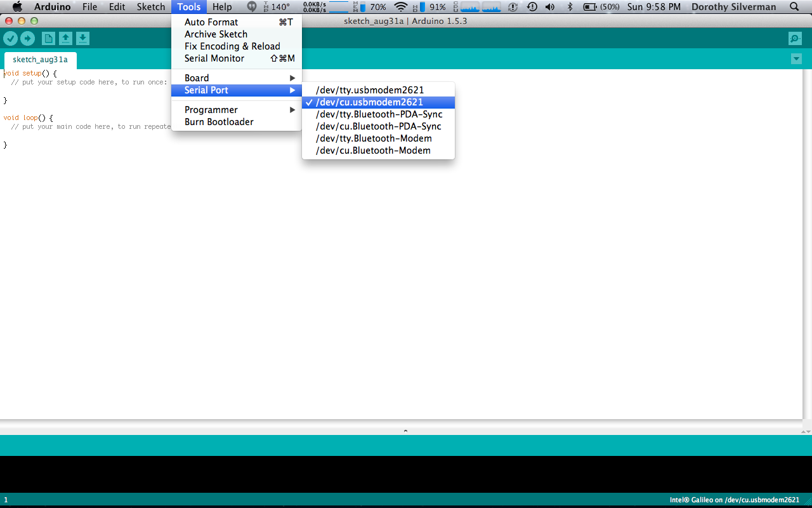Image resolution: width=812 pixels, height=508 pixels.
Task: Click the Time Machine clock icon
Action: 532,7
